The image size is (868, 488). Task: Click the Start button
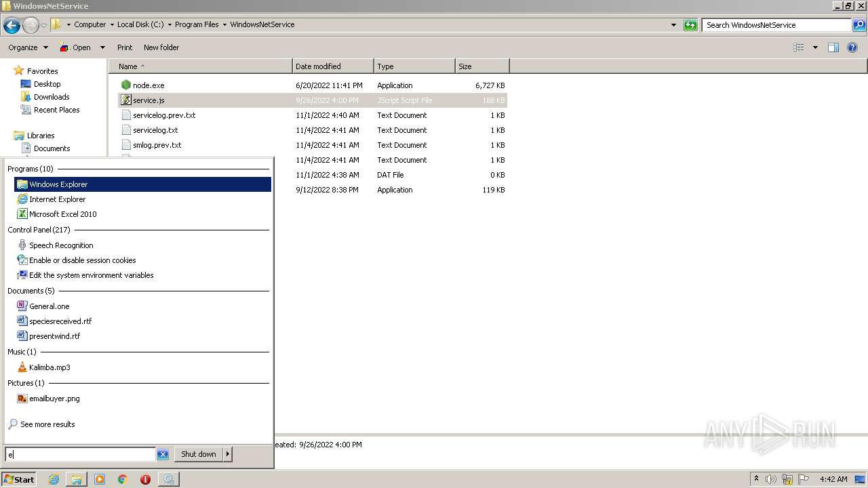[19, 479]
